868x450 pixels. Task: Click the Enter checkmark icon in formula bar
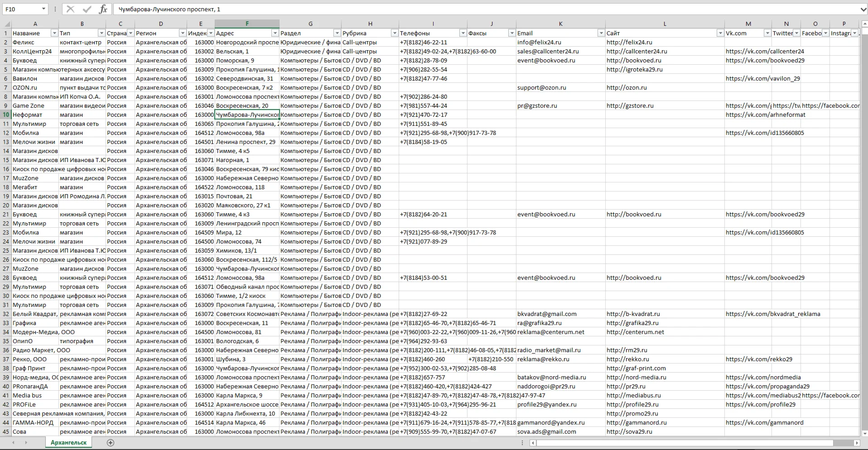point(87,9)
